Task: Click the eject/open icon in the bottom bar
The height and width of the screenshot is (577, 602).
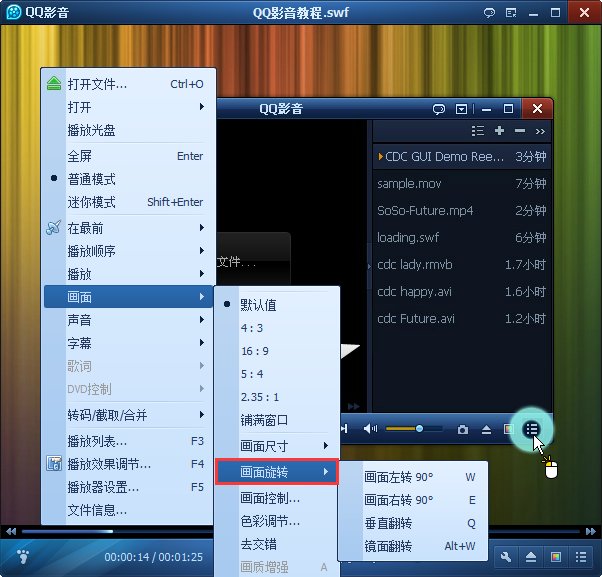Action: 531,557
